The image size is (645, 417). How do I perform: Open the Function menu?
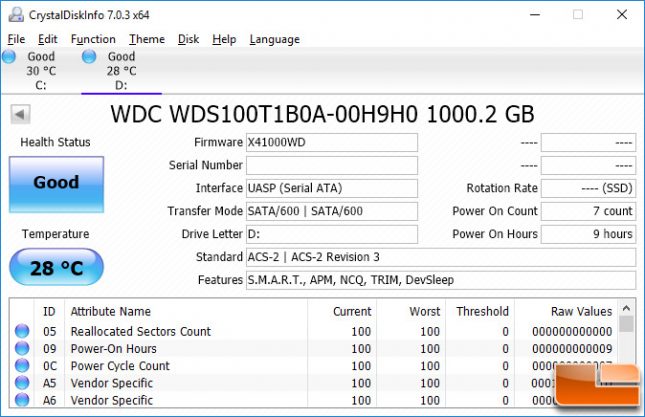93,39
